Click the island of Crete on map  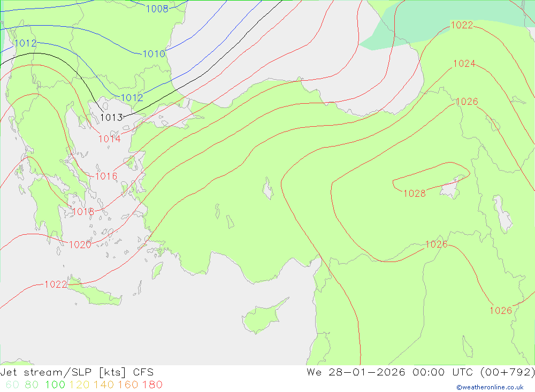(95, 293)
